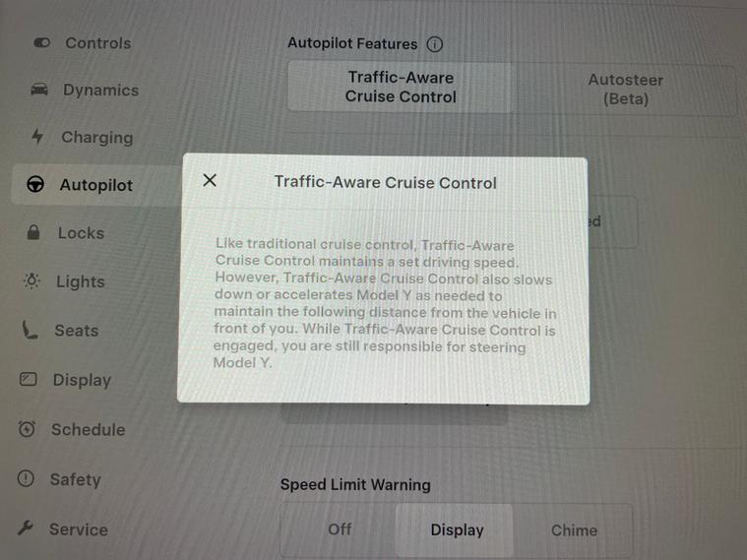The width and height of the screenshot is (747, 560).
Task: Click the wrench icon for Service
Action: tap(25, 529)
